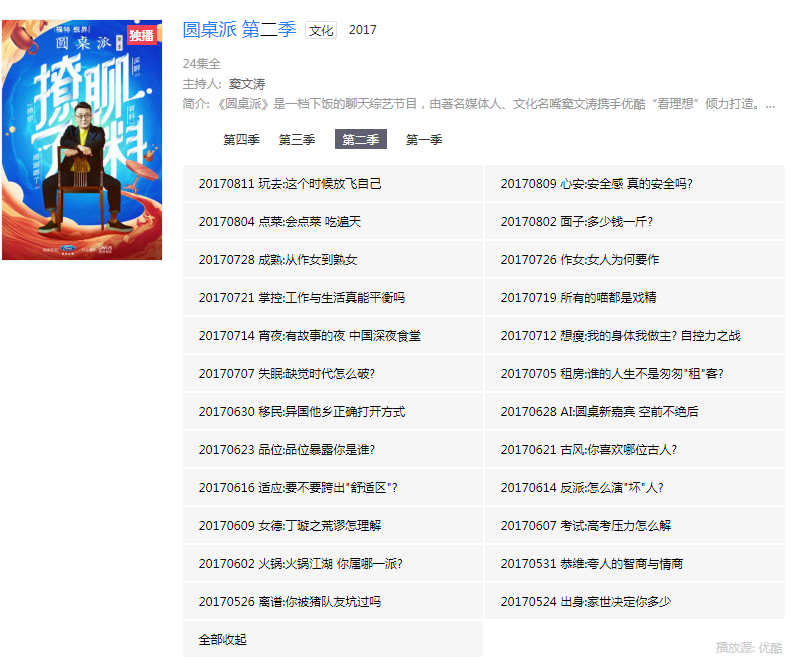793x663 pixels.
Task: Click the 播放源: 优酷 source label
Action: click(x=749, y=648)
